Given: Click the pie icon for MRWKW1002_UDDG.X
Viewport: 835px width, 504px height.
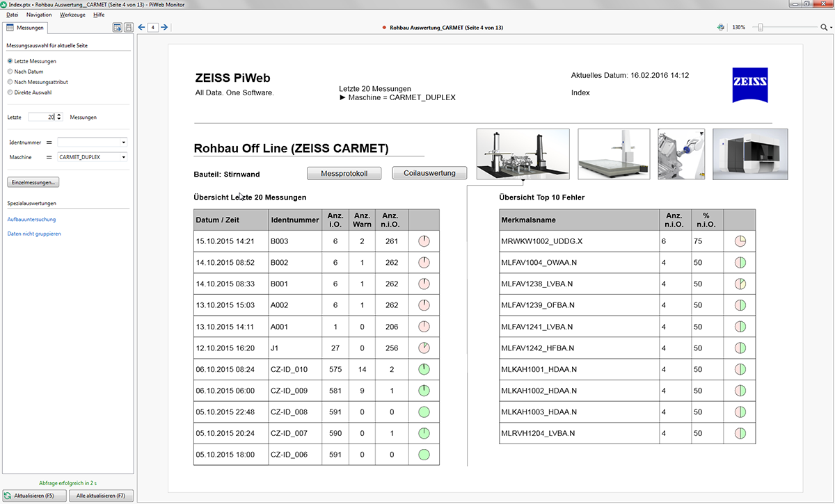Looking at the screenshot, I should [x=740, y=241].
